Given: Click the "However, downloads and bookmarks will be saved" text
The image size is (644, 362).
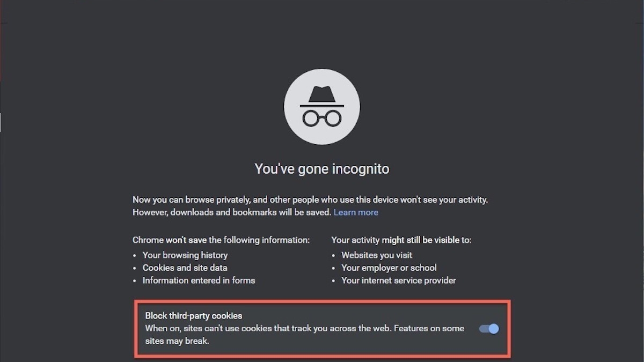Looking at the screenshot, I should pos(232,212).
